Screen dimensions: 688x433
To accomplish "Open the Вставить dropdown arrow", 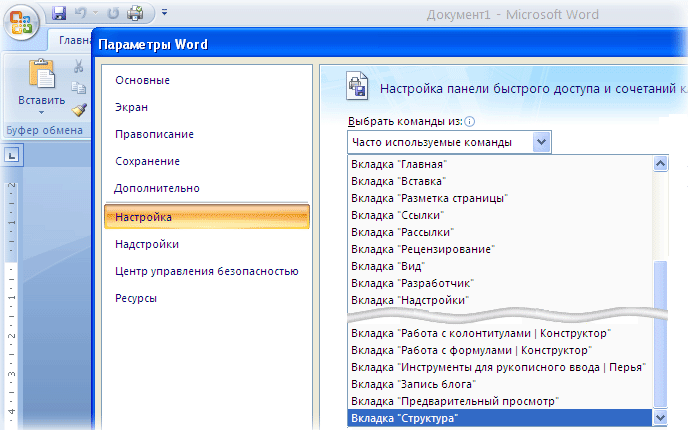I will tap(41, 112).
